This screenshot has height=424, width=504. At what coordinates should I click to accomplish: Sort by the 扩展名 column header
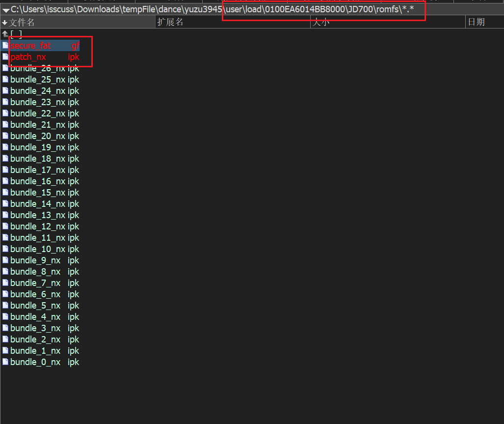click(x=170, y=22)
